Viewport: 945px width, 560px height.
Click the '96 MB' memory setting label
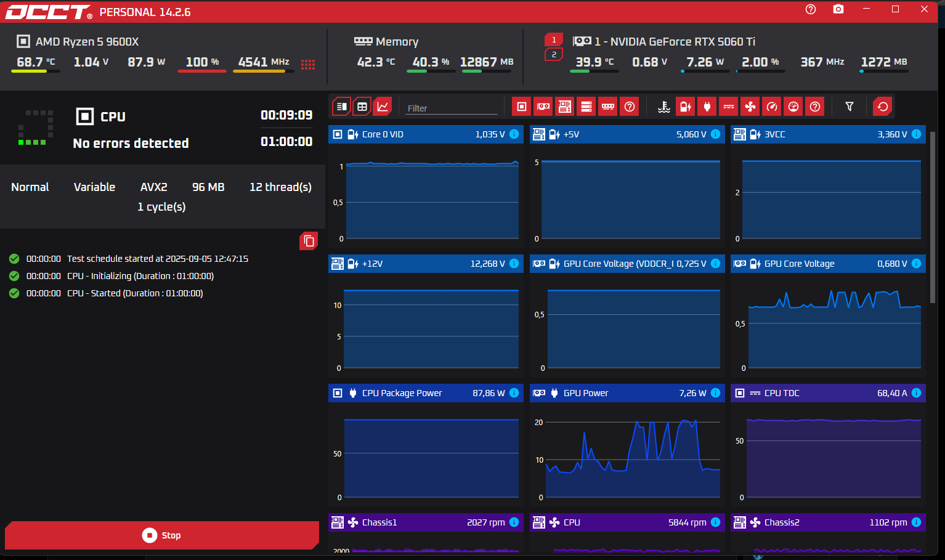pos(208,187)
